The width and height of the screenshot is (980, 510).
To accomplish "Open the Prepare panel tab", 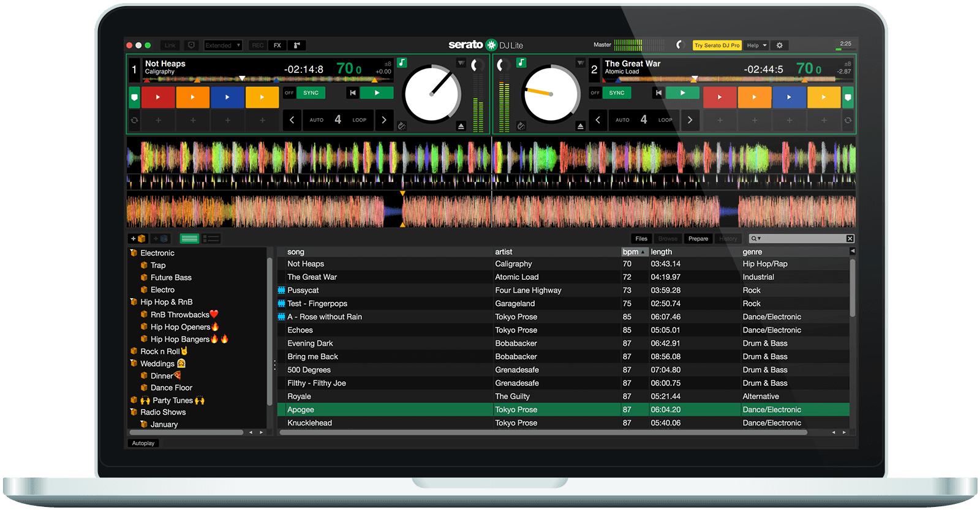I will [698, 239].
